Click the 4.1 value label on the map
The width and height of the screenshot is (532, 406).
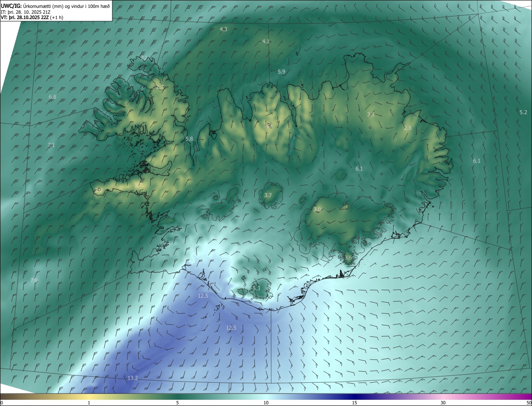(x=266, y=41)
